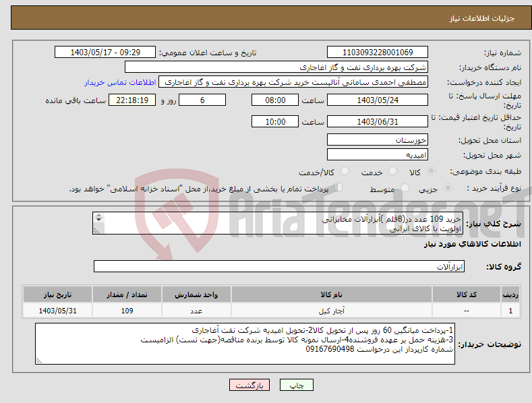532x403 pixels.
Task: Select the خدمت radio button
Action: pos(392,171)
